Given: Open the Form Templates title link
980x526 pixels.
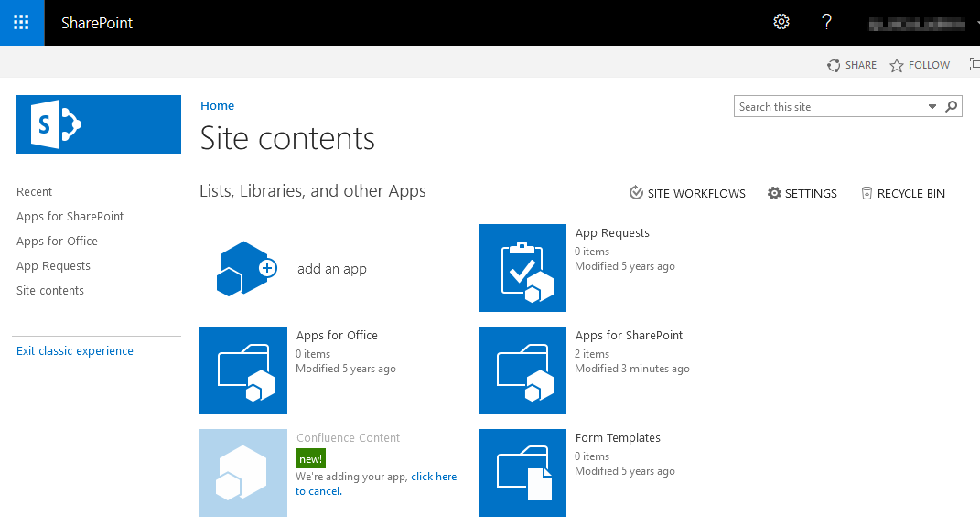Looking at the screenshot, I should pos(618,438).
